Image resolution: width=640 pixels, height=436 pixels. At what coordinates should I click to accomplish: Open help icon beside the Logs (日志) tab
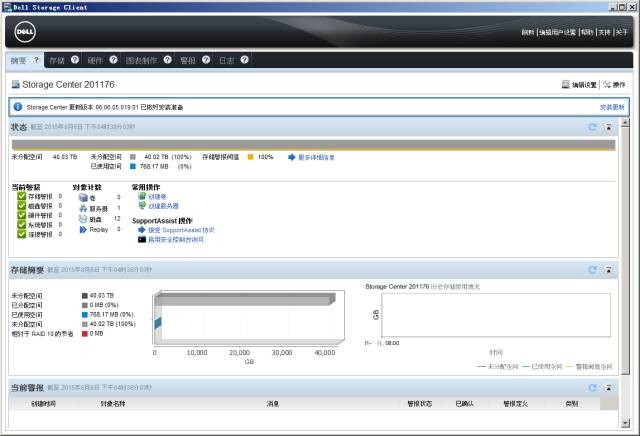(244, 60)
